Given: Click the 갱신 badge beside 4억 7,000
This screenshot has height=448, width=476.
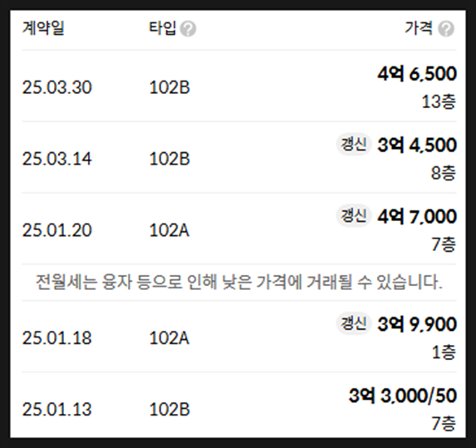Looking at the screenshot, I should pyautogui.click(x=354, y=215).
